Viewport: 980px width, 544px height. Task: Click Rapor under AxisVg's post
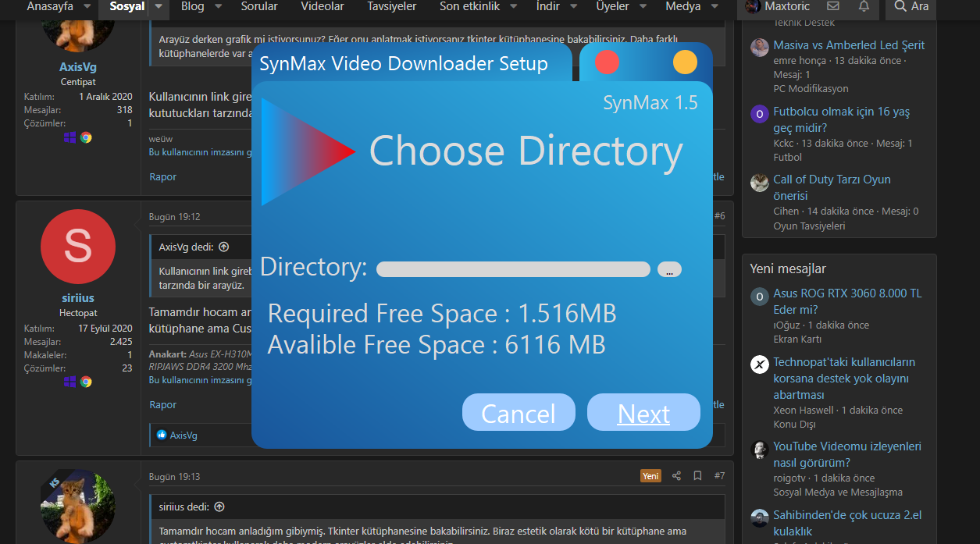163,177
